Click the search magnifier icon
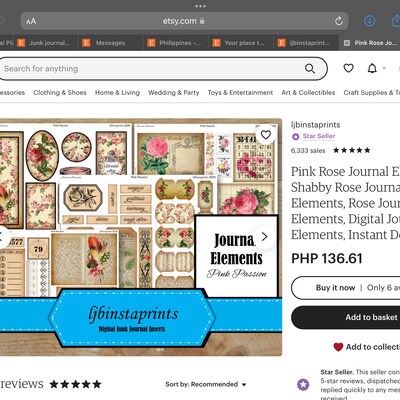Image resolution: width=400 pixels, height=400 pixels. 310,69
